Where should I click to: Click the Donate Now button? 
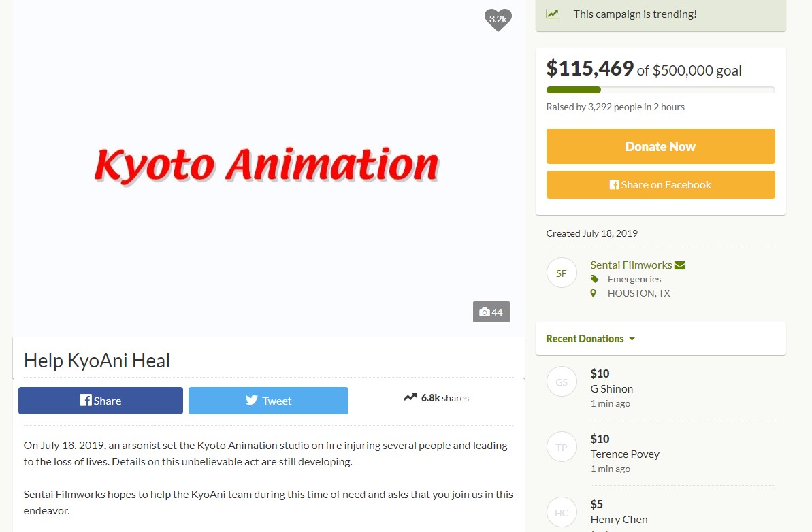[660, 146]
